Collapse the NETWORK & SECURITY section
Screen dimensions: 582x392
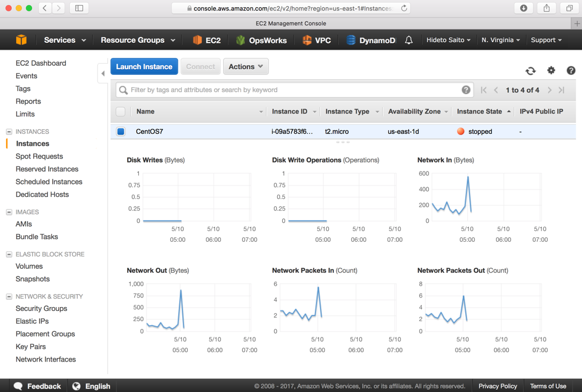click(9, 296)
